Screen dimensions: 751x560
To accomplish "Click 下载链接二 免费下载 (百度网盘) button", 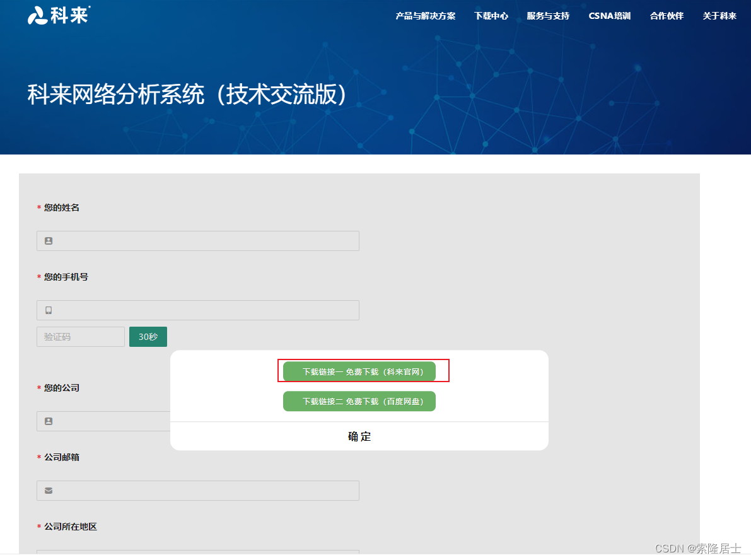I will [359, 402].
